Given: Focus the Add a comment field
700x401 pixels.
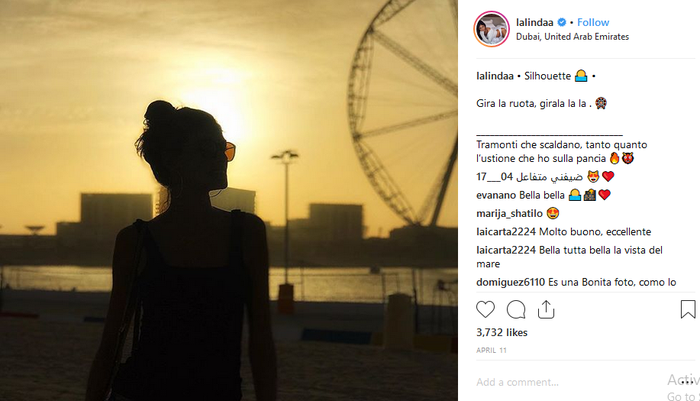Looking at the screenshot, I should (567, 382).
